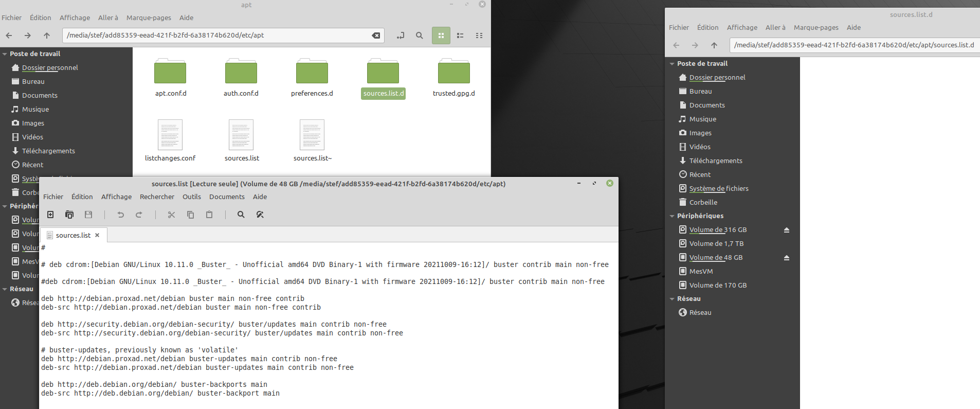Select the sources.list editor tab

click(74, 235)
